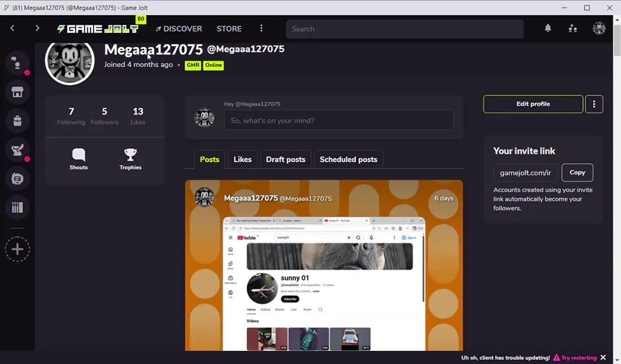The height and width of the screenshot is (364, 621).
Task: Click the post author name Megaaa127075
Action: pos(251,198)
